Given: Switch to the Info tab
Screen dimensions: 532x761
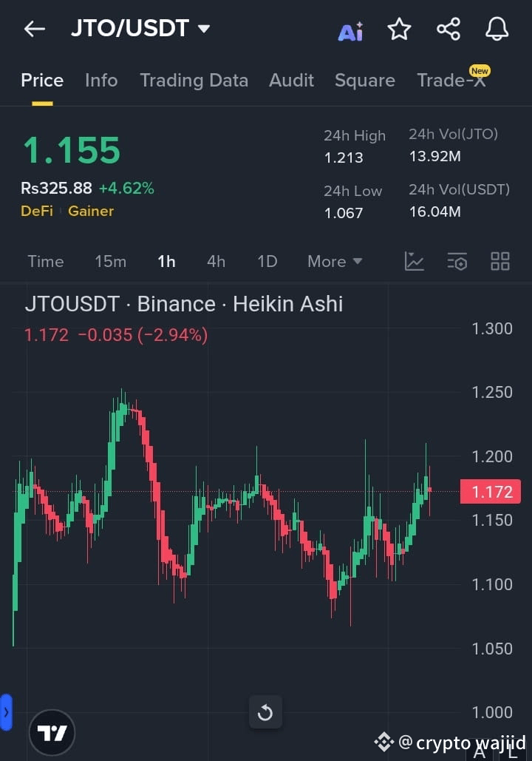Looking at the screenshot, I should click(101, 80).
